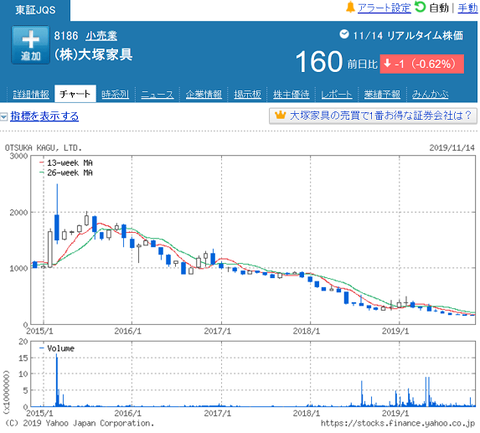Viewport: 480px width, 433px height.
Task: Open the みんかぶ tab
Action: point(430,94)
